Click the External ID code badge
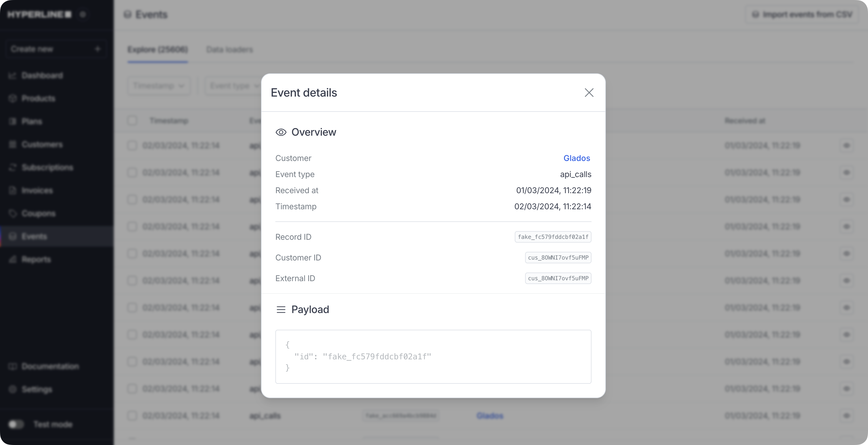 point(558,278)
